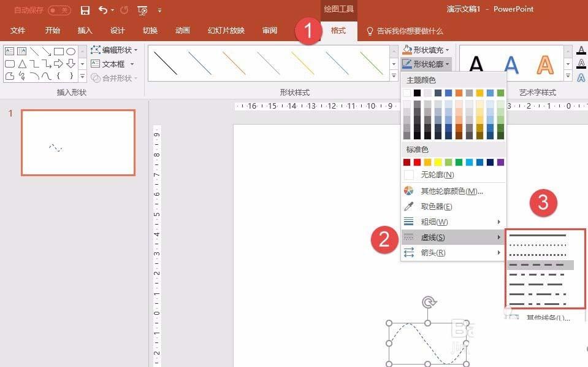The image size is (588, 367).
Task: Expand the 粗细 outline weight submenu
Action: tap(435, 222)
